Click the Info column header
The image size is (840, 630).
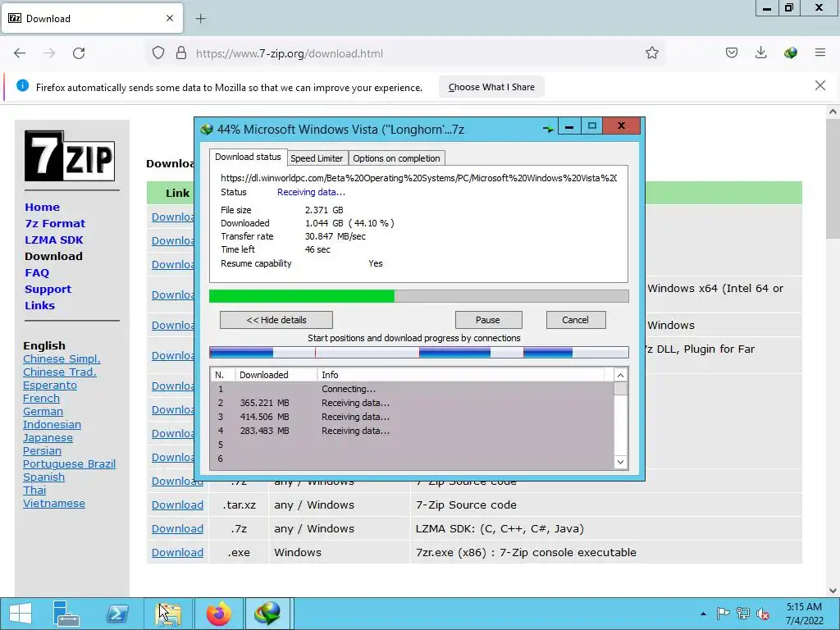coord(461,374)
